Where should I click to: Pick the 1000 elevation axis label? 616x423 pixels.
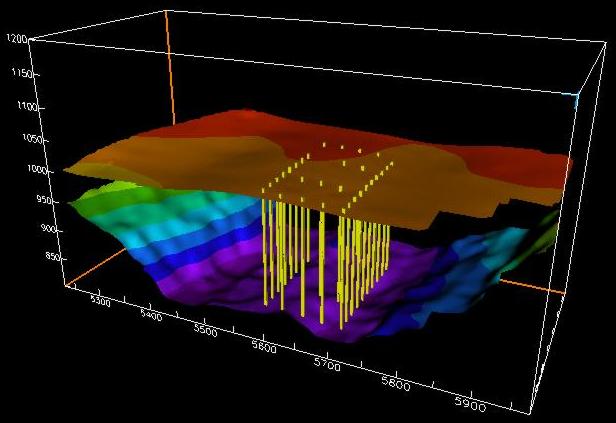17,170
